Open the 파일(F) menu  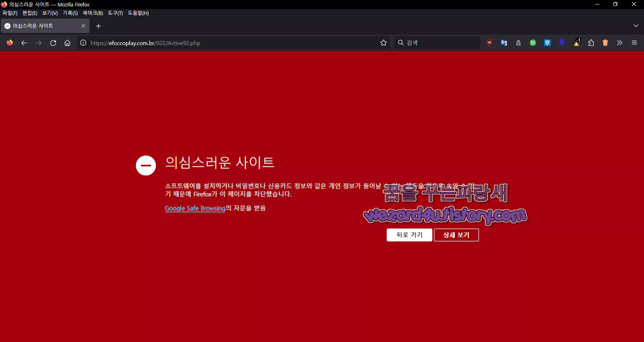click(x=10, y=13)
